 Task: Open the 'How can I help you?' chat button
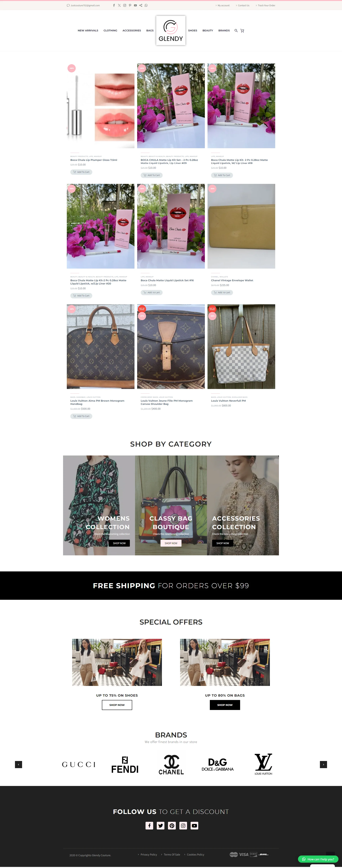pos(318,859)
